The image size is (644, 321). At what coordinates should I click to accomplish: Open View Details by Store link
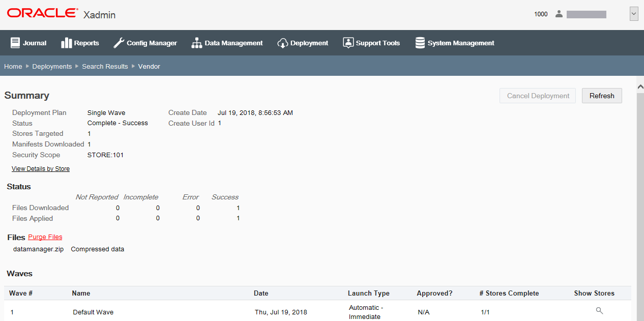(41, 168)
